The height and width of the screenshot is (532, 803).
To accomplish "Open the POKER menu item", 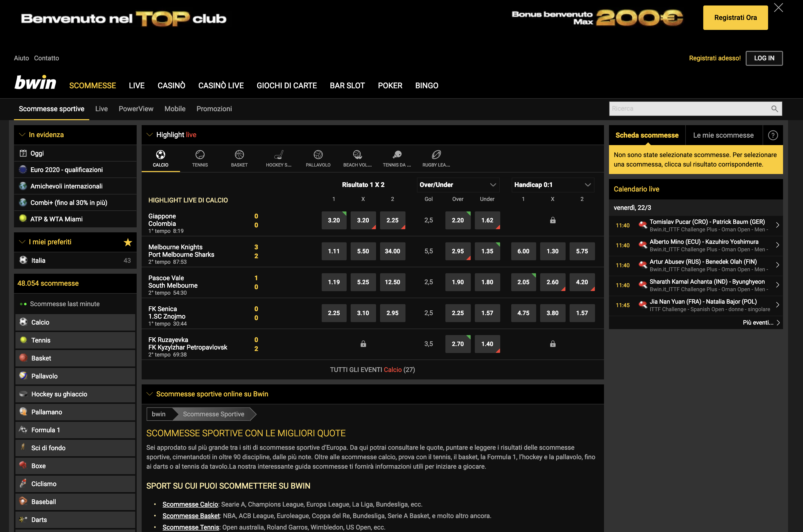I will (390, 86).
